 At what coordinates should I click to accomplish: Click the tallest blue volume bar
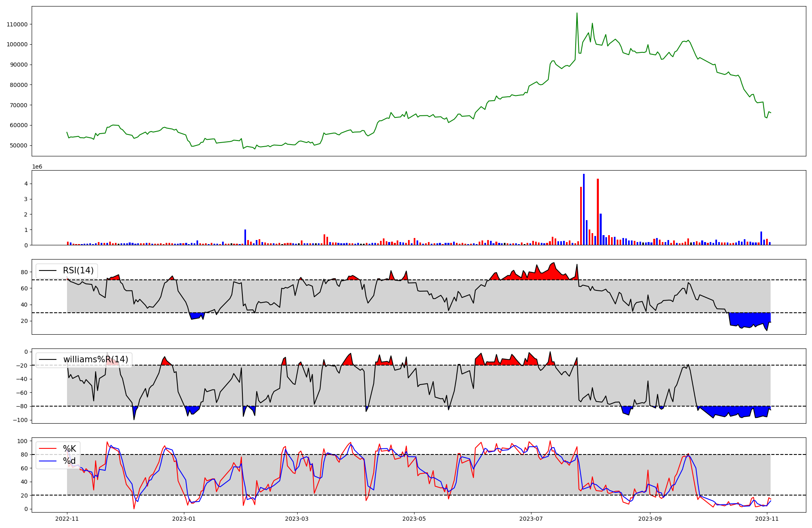[584, 209]
